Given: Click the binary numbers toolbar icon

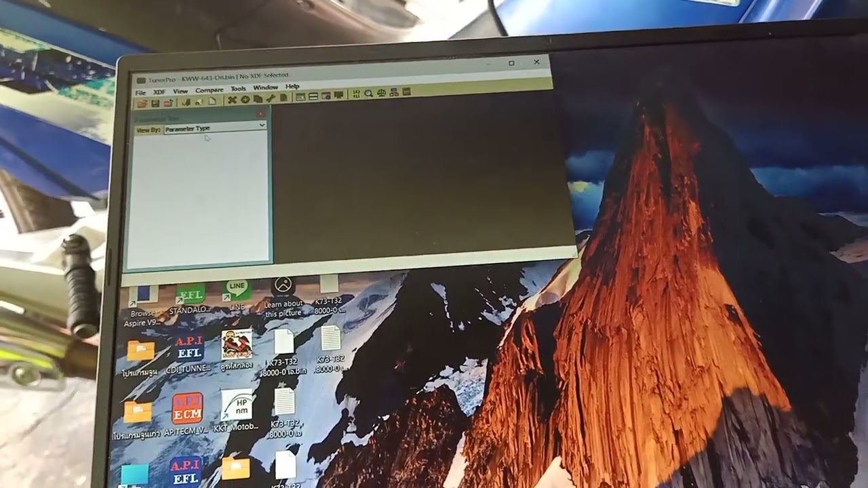Looking at the screenshot, I should 356,94.
